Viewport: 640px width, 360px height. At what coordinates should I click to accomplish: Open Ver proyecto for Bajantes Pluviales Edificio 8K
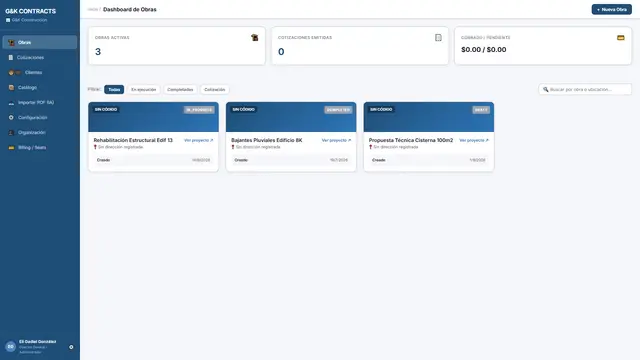[336, 140]
